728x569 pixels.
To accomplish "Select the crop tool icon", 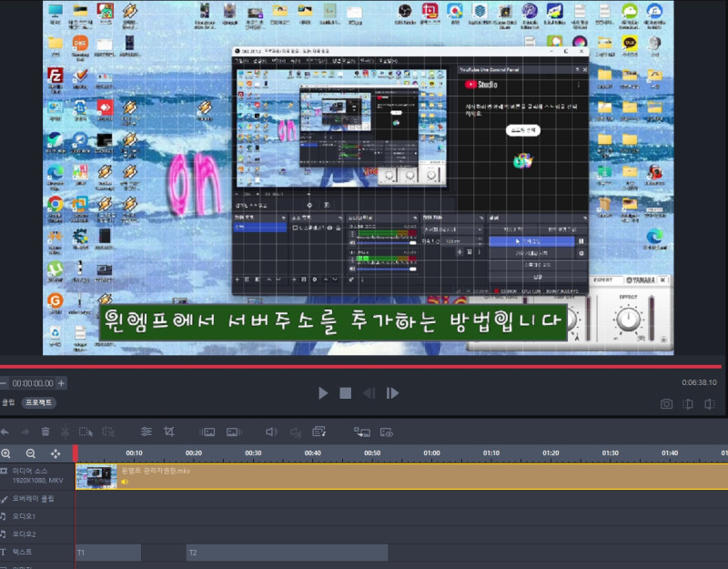I will click(x=169, y=432).
